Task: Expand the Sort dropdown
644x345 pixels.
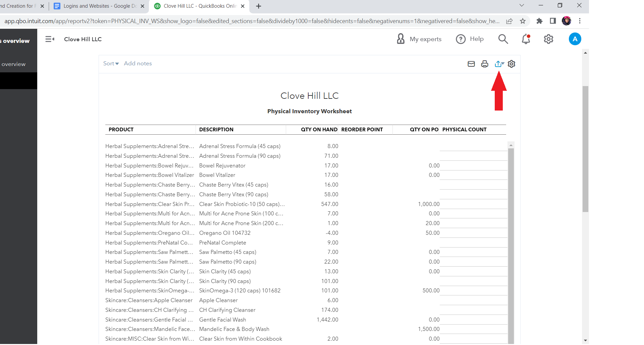Action: (x=111, y=63)
